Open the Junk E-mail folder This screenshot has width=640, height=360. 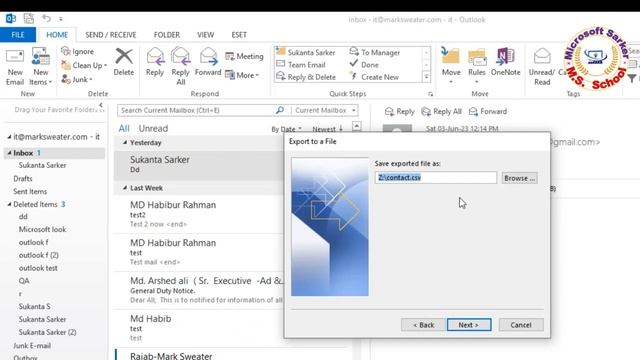coord(32,345)
